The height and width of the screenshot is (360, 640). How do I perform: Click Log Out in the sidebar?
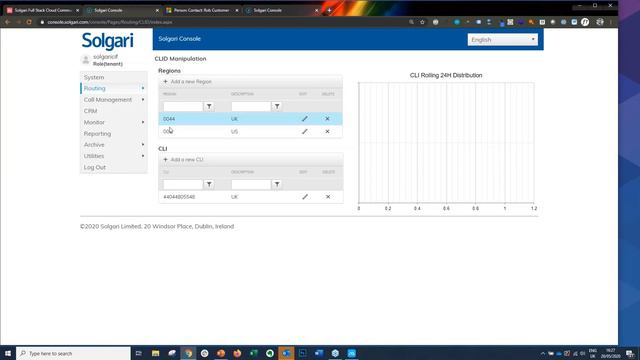coord(95,167)
